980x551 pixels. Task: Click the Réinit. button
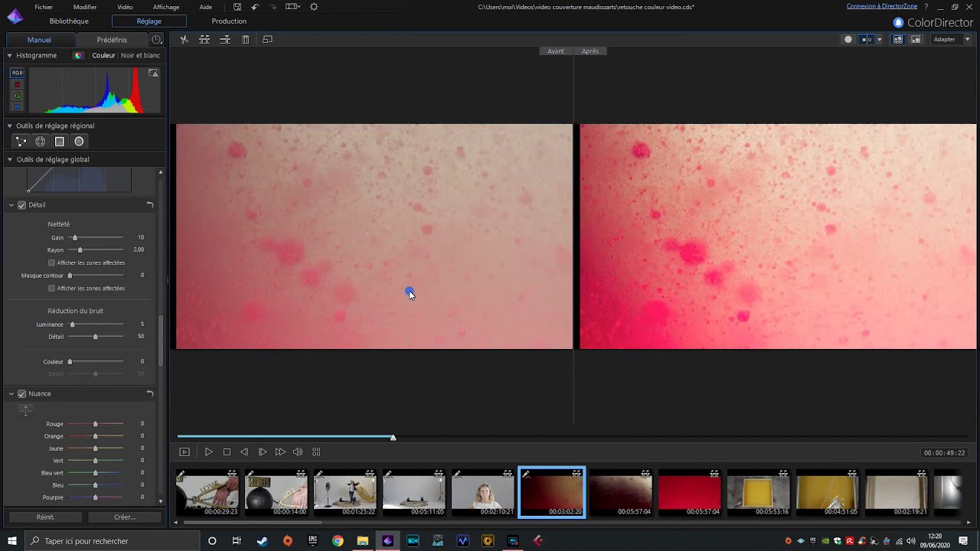(x=45, y=517)
